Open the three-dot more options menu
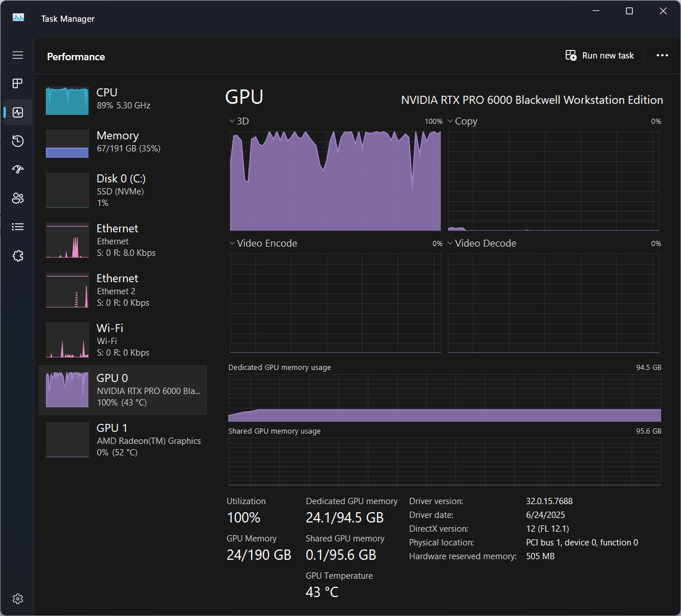 tap(662, 55)
